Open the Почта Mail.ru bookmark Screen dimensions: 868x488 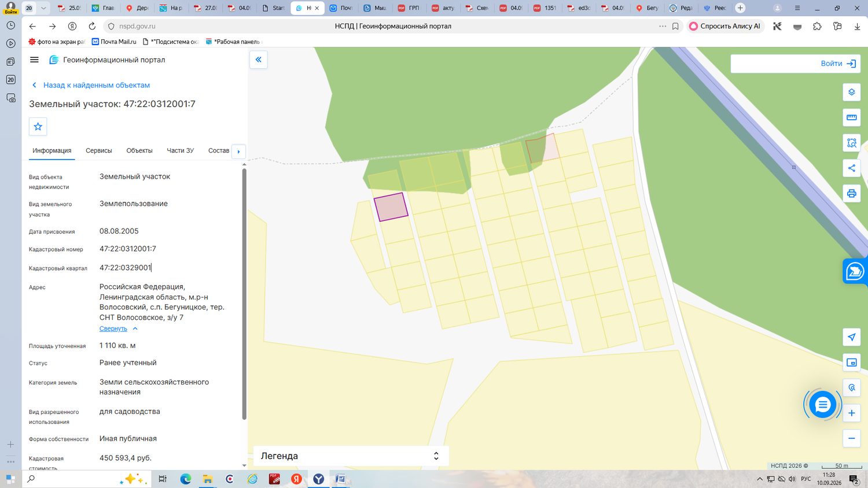pos(114,42)
